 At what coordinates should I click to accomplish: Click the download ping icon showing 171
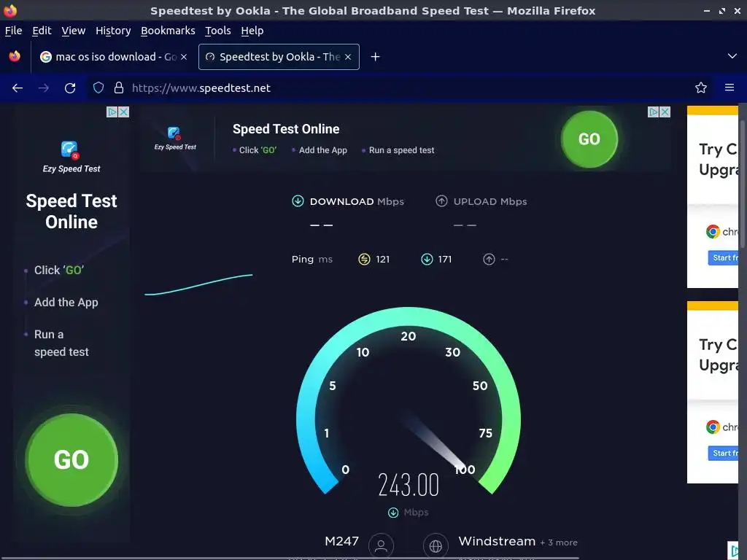(427, 259)
